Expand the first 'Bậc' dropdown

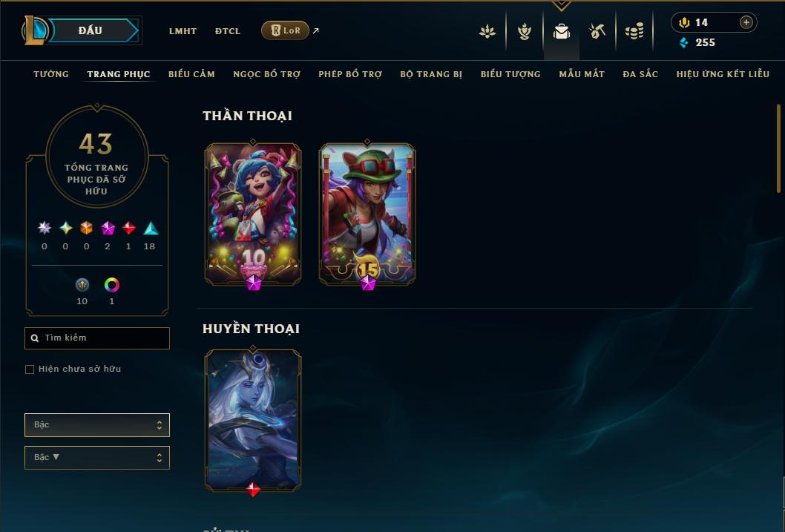coord(97,425)
